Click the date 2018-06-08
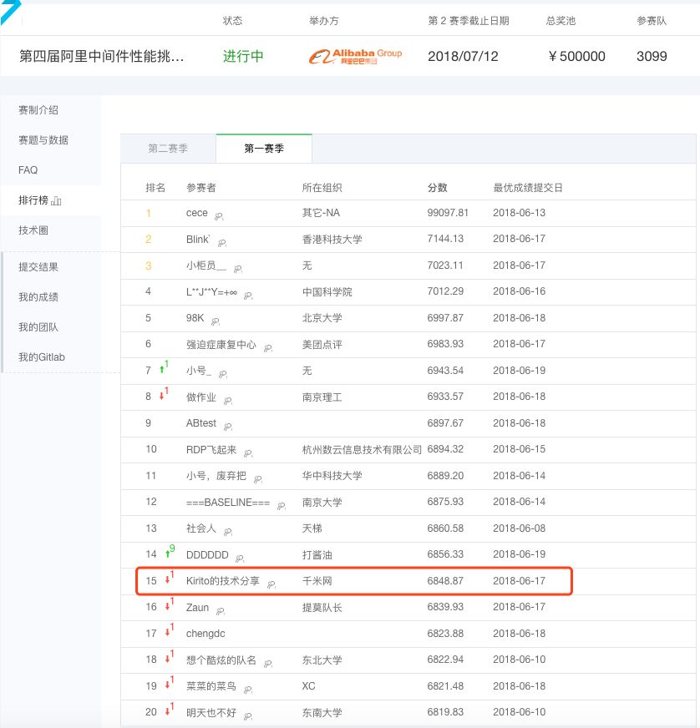 pyautogui.click(x=520, y=528)
